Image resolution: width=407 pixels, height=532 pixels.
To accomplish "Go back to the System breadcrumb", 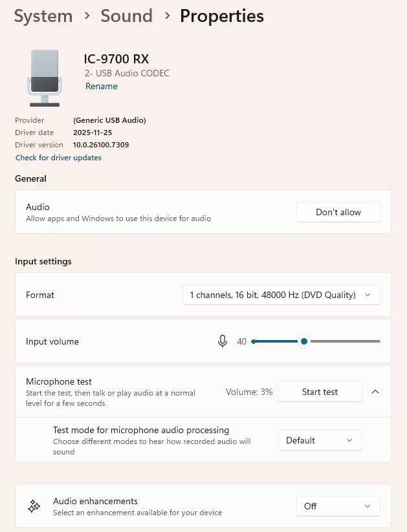I will [x=43, y=16].
